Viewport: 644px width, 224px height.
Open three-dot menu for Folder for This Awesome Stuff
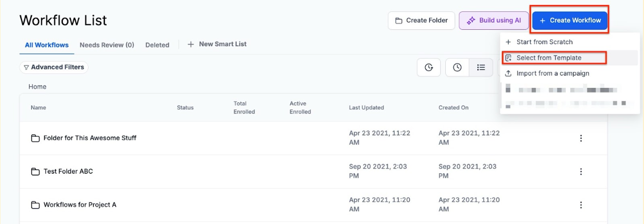pos(581,138)
